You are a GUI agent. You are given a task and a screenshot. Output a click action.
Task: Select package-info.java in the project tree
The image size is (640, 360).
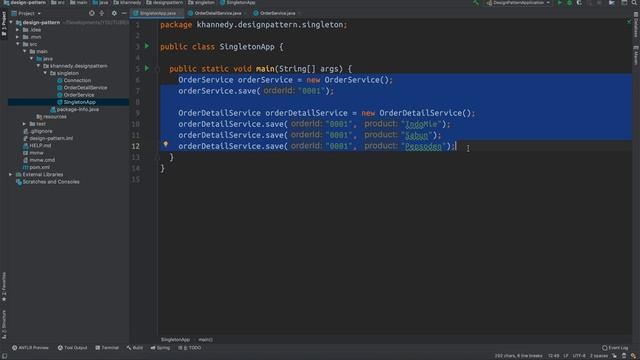coord(78,109)
